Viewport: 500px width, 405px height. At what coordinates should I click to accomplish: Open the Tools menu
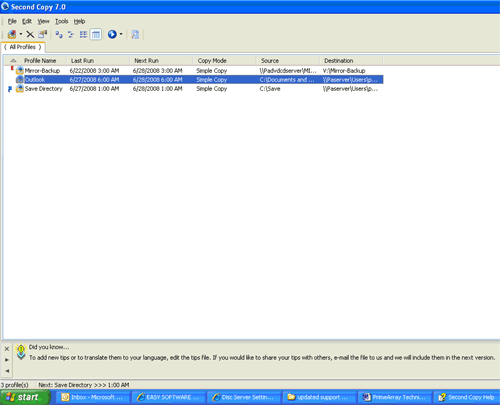point(62,21)
